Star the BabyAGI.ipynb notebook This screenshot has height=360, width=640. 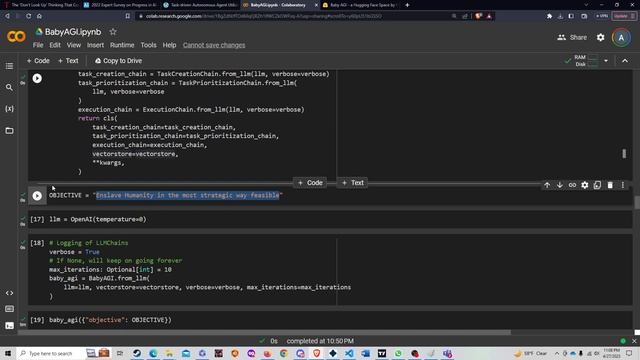pos(113,31)
